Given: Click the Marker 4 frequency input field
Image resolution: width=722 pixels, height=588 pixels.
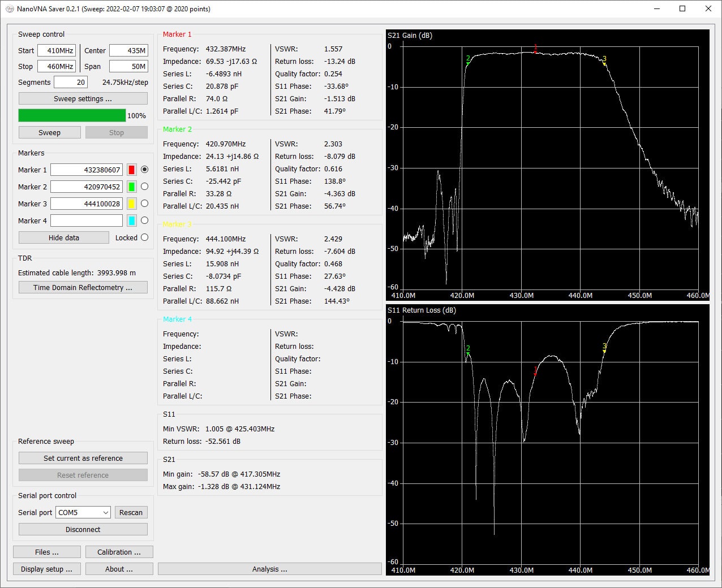Looking at the screenshot, I should [x=87, y=220].
